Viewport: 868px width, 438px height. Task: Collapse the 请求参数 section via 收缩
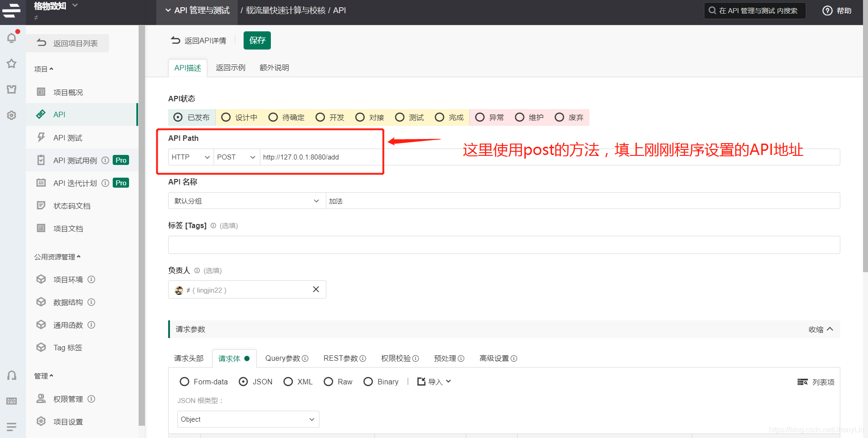click(x=821, y=329)
